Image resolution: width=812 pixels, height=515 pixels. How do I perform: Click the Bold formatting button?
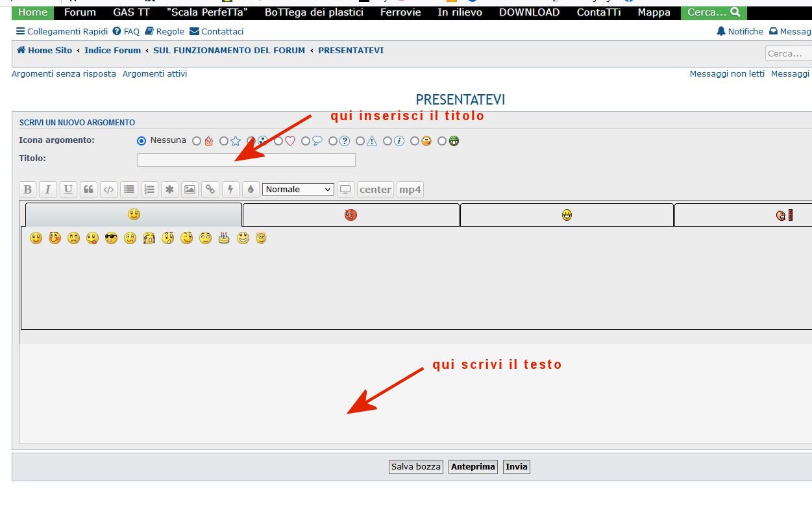(x=27, y=190)
